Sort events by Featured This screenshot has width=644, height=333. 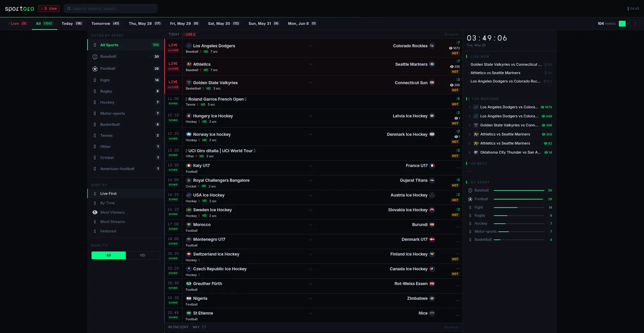click(x=126, y=231)
